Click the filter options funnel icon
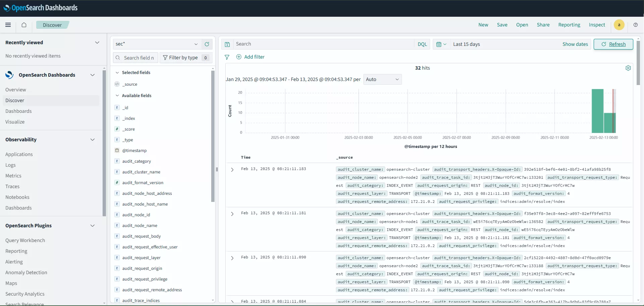The height and width of the screenshot is (306, 644). (227, 57)
